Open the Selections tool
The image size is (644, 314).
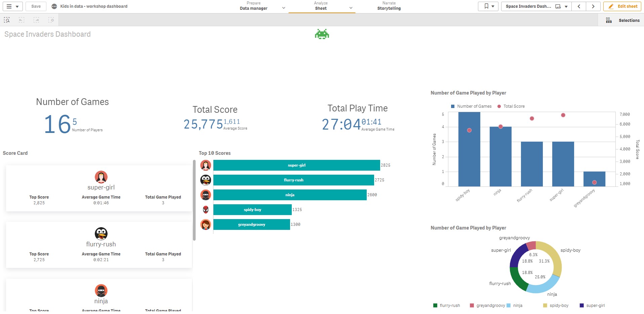coord(622,20)
